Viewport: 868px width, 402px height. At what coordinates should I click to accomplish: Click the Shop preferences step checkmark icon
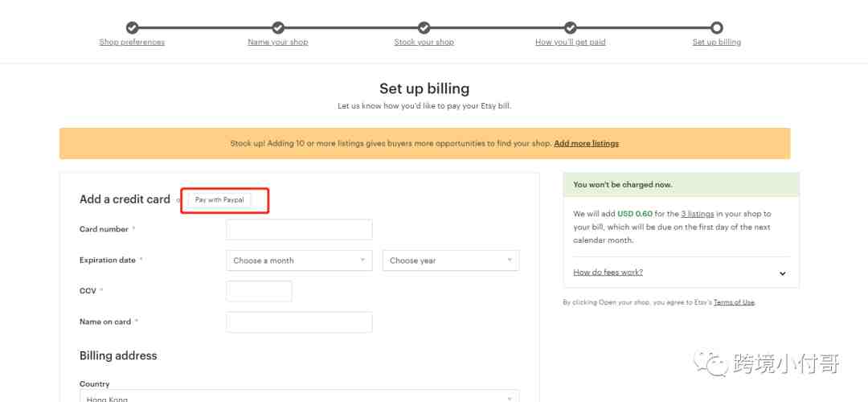pyautogui.click(x=132, y=27)
